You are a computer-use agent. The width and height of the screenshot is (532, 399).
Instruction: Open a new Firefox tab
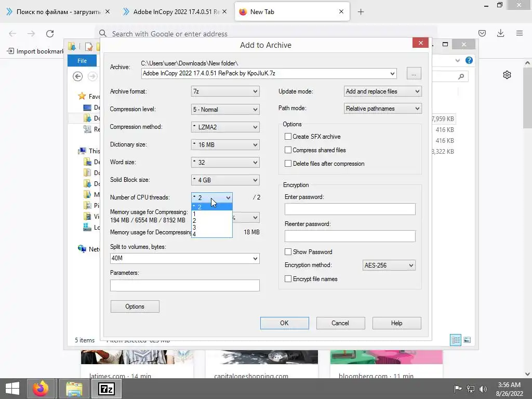(x=361, y=12)
